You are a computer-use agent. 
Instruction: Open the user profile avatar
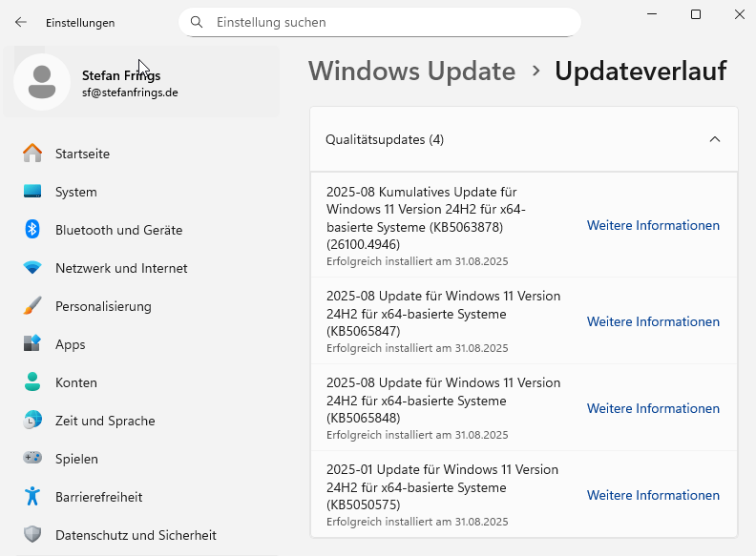pos(42,82)
